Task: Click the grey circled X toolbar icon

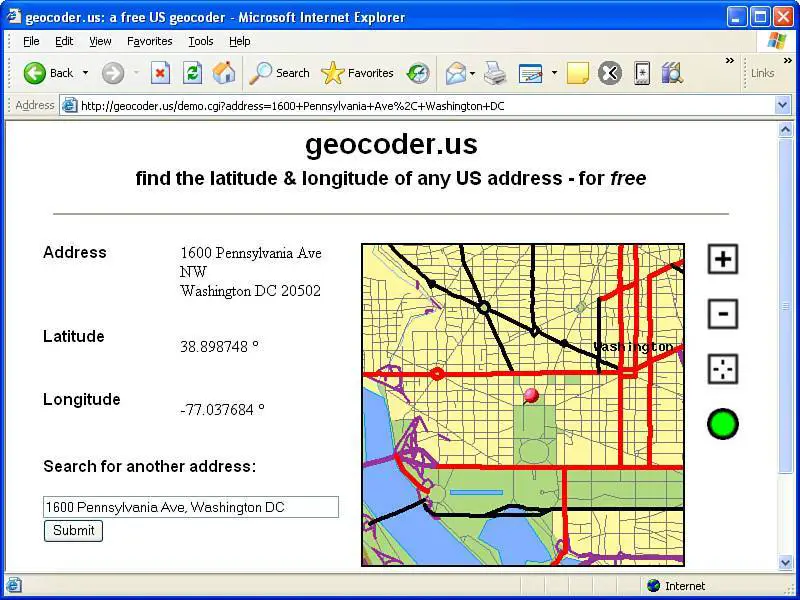Action: click(x=610, y=73)
